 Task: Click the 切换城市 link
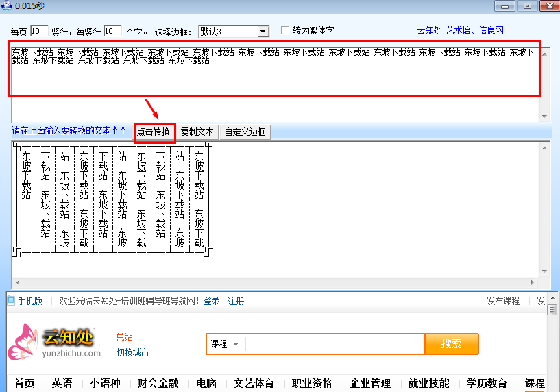tap(132, 352)
